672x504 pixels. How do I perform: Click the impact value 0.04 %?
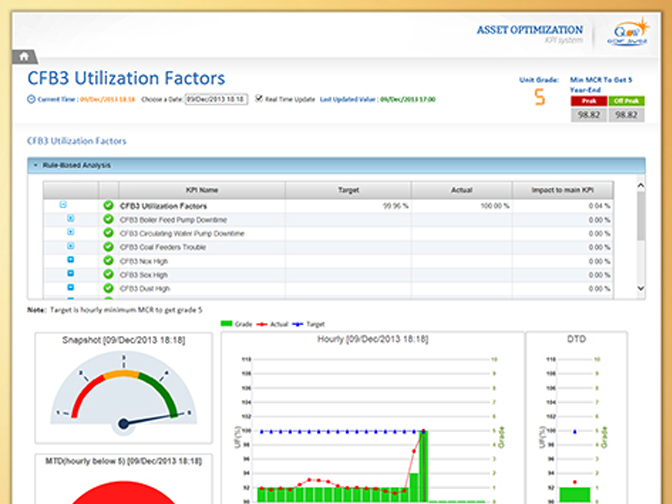point(599,206)
